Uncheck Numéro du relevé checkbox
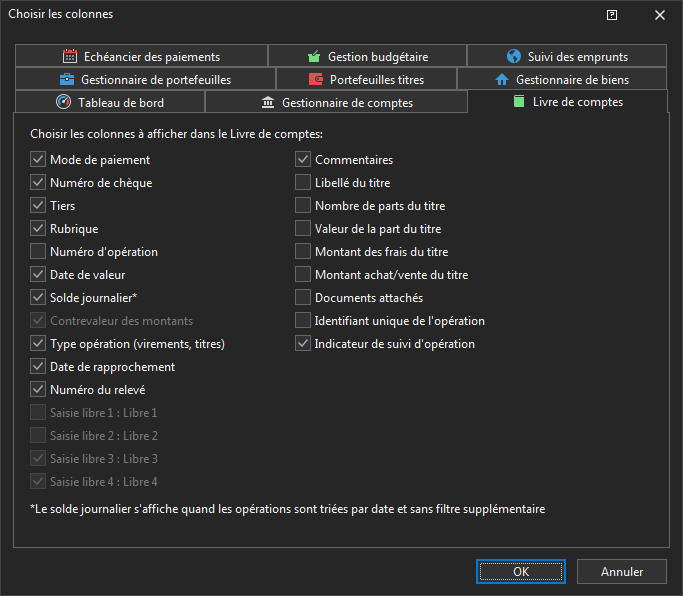Viewport: 683px width, 596px height. [x=38, y=389]
